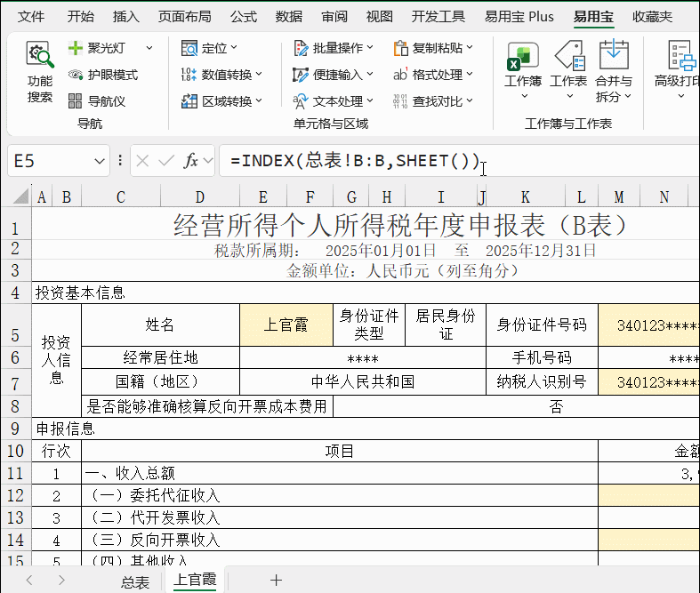Click the cell 纳税人识别号

(542, 382)
